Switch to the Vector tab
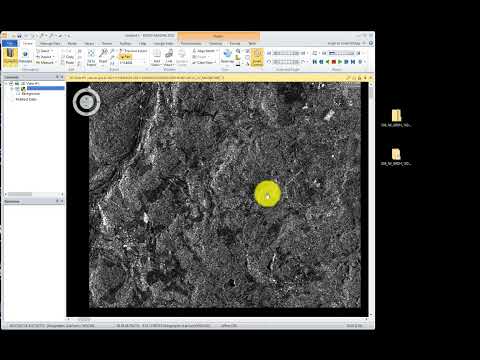 coord(89,43)
